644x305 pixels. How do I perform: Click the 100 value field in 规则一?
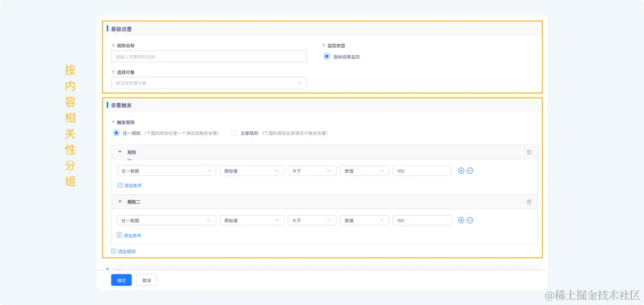pyautogui.click(x=422, y=171)
